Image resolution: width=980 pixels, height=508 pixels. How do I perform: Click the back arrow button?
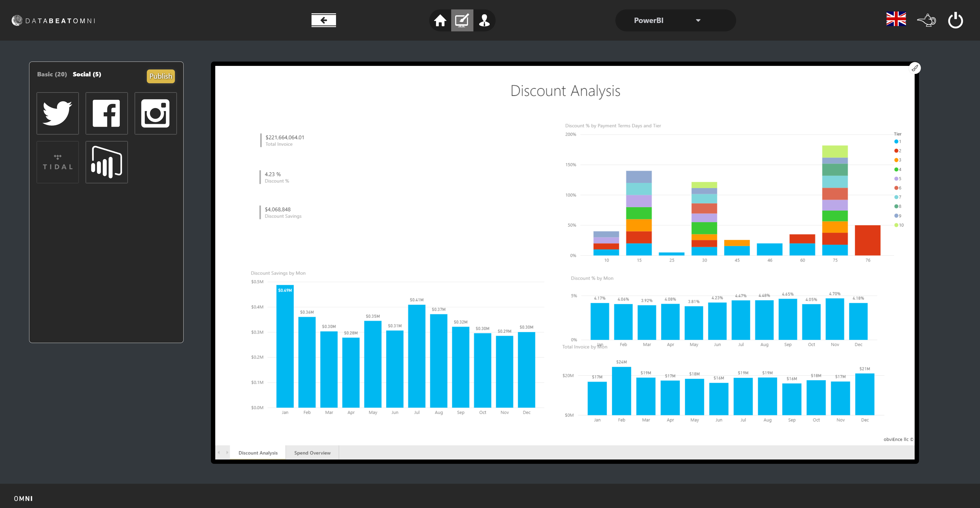pos(323,19)
